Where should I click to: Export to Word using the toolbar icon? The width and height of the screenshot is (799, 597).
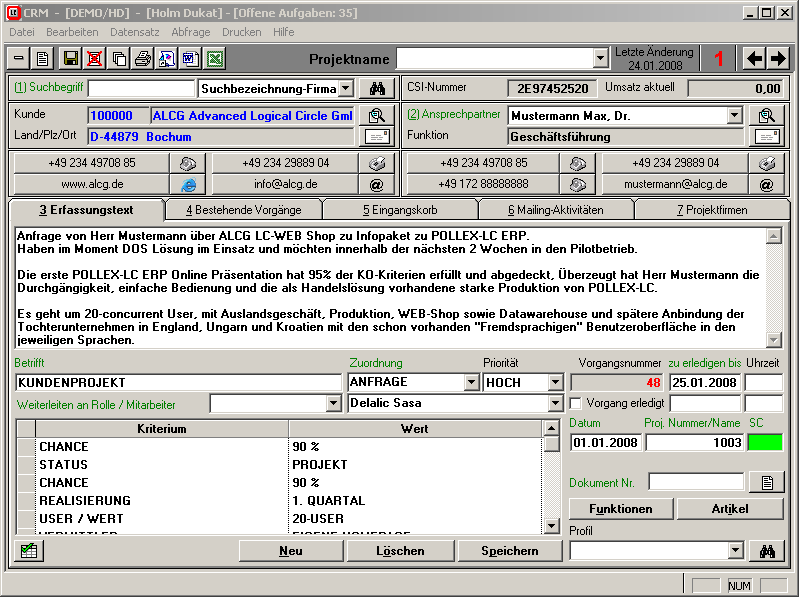[191, 58]
